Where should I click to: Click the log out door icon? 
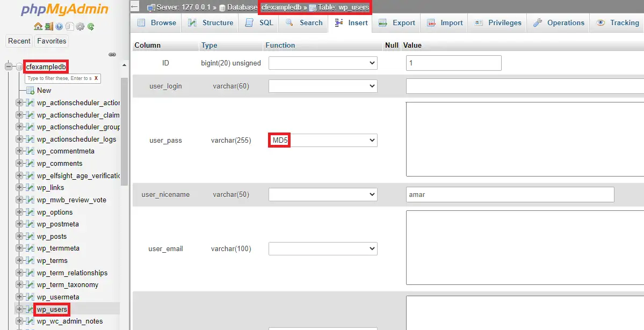click(49, 27)
